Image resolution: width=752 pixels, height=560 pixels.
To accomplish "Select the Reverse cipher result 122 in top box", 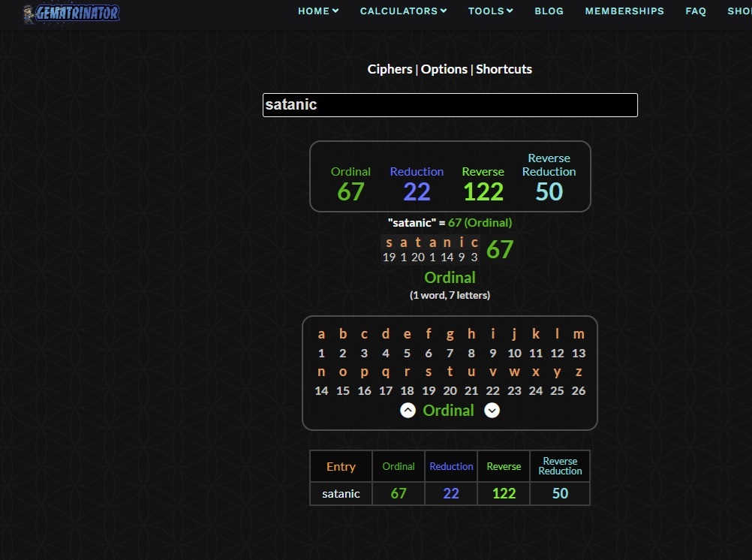I will pyautogui.click(x=483, y=191).
